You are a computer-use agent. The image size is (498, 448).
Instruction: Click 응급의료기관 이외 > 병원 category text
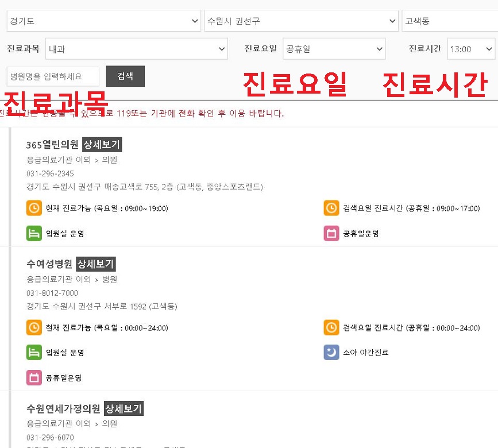tap(72, 279)
